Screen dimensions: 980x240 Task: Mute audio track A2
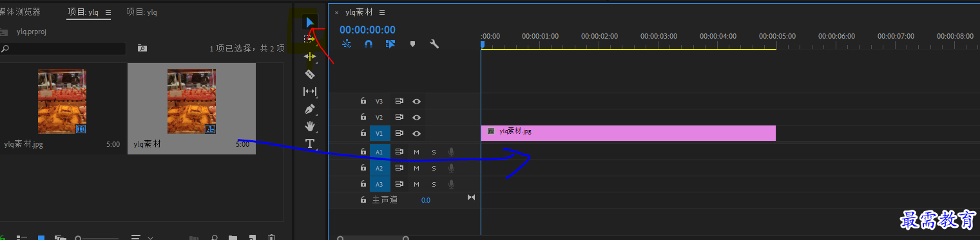tap(416, 168)
